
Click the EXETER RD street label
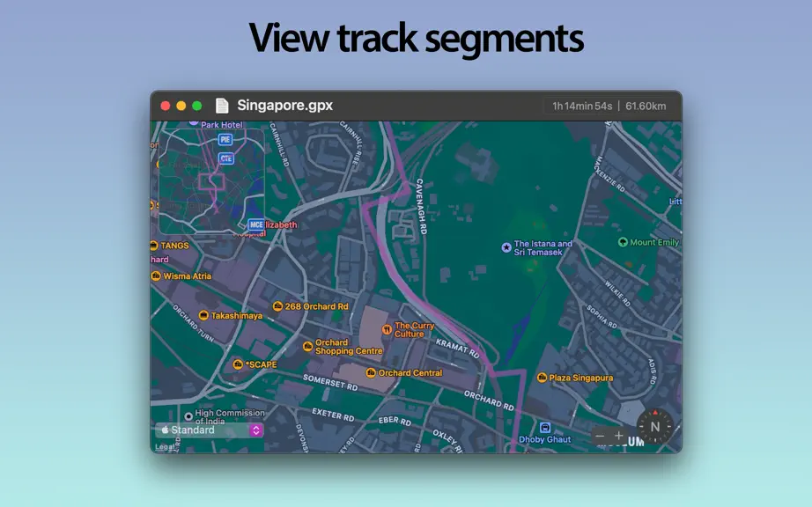click(333, 414)
